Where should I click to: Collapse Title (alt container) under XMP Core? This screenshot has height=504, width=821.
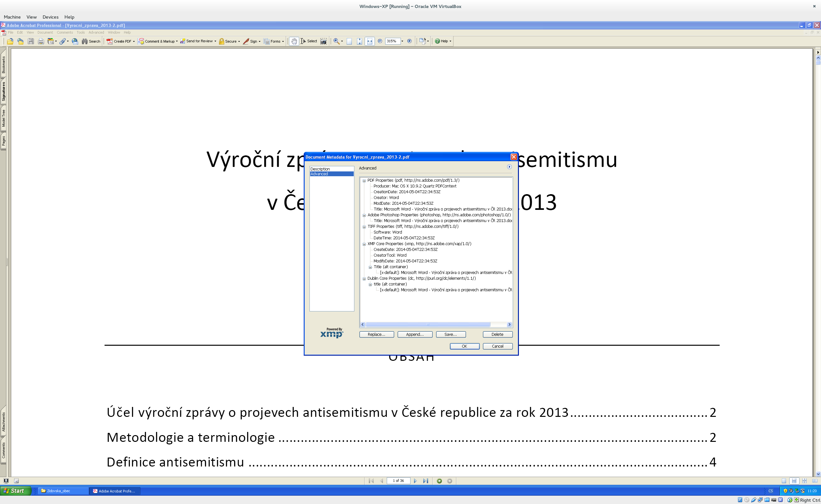[370, 267]
